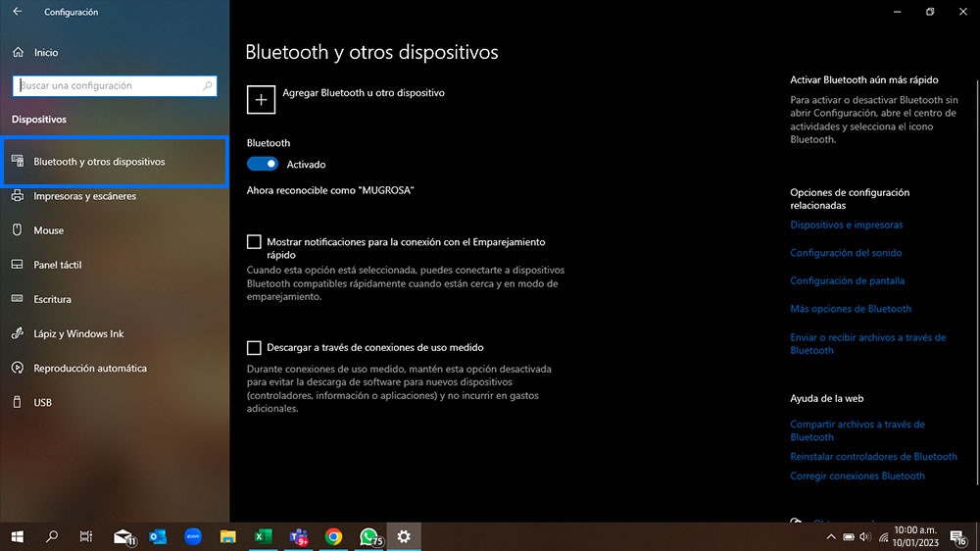Open Más opciones de Bluetooth link
The image size is (980, 551).
tap(851, 309)
